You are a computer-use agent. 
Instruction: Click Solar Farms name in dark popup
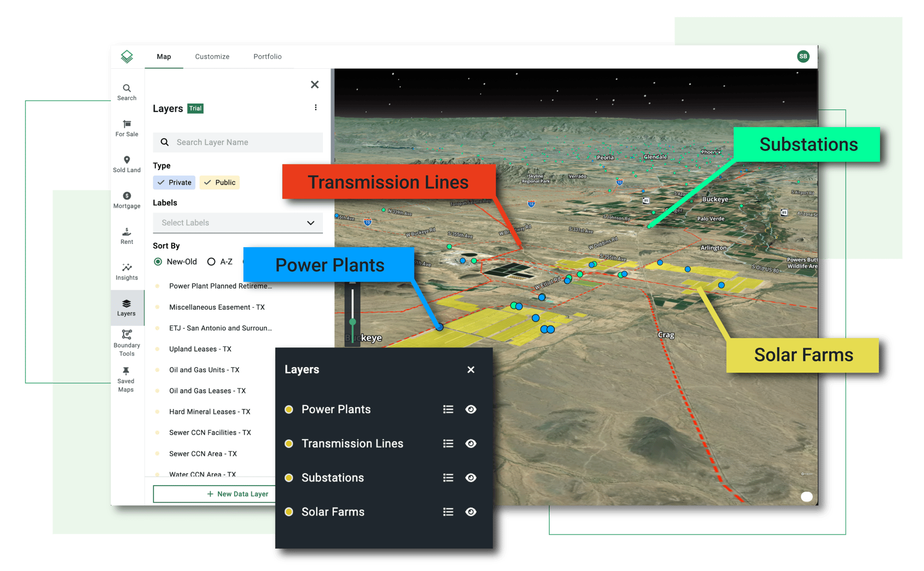(333, 512)
